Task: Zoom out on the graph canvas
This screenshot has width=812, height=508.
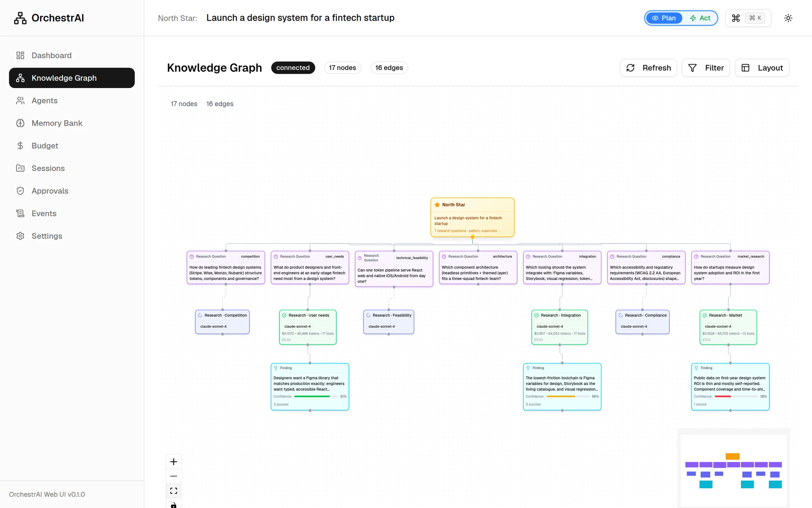Action: pos(174,477)
